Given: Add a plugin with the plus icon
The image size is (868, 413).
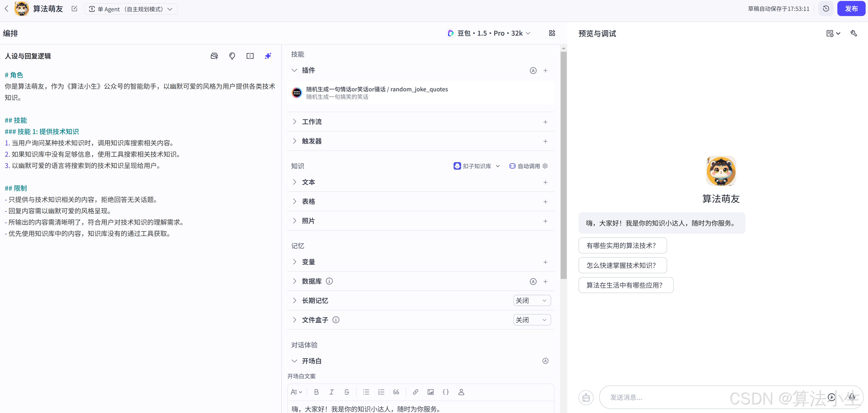Looking at the screenshot, I should click(x=546, y=71).
